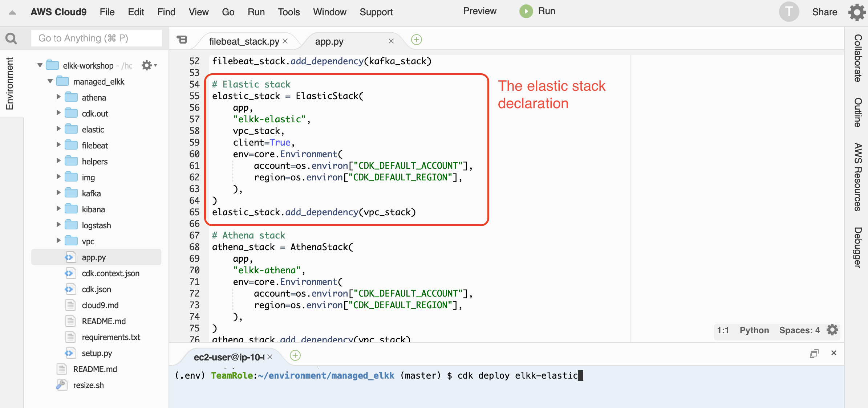Toggle the Environment side panel
The image size is (868, 408).
click(9, 83)
